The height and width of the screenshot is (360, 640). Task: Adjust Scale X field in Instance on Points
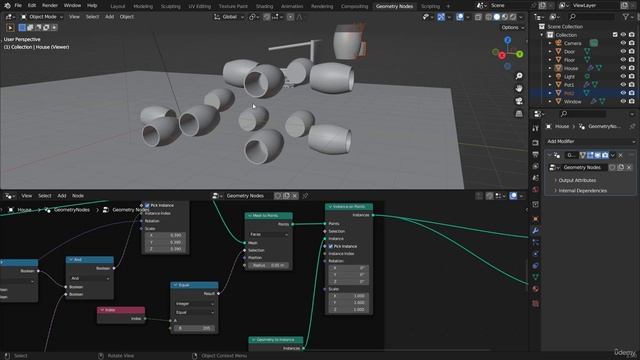point(349,296)
